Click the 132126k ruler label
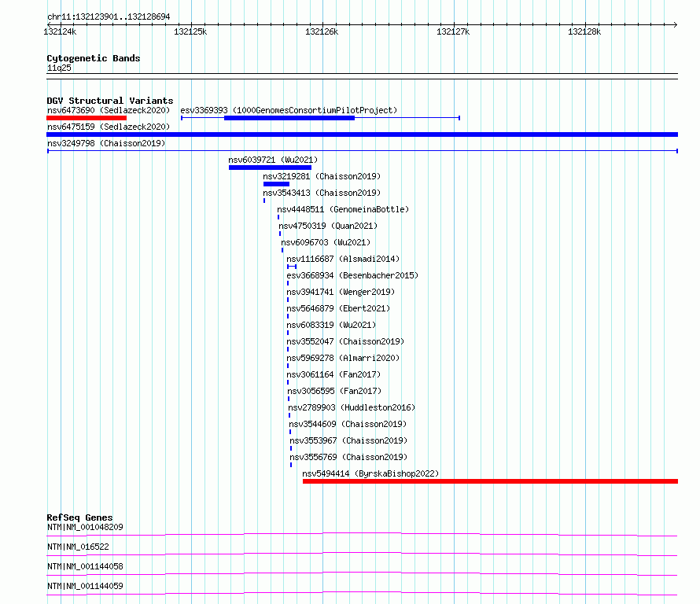The image size is (700, 604). tap(322, 31)
